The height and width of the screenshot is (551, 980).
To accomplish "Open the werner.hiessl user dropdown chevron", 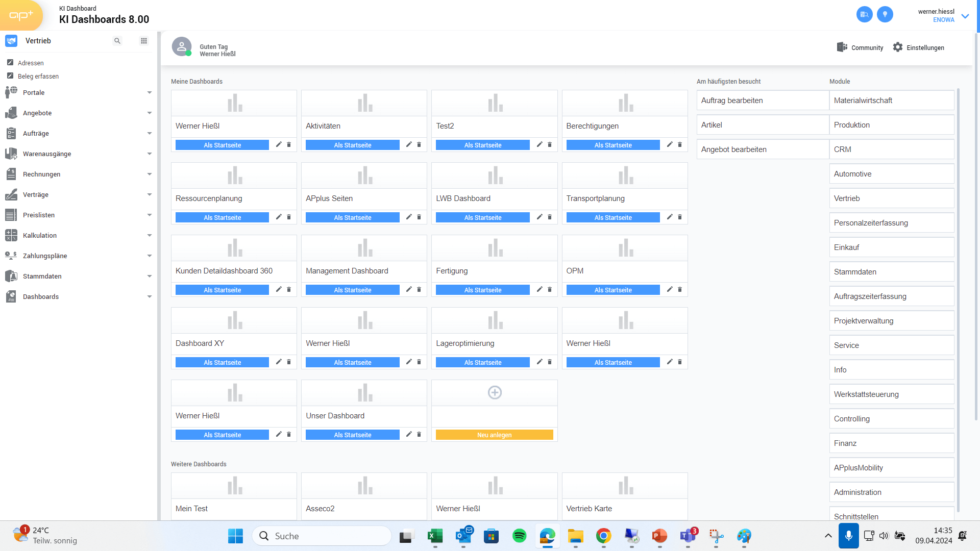I will click(x=965, y=16).
